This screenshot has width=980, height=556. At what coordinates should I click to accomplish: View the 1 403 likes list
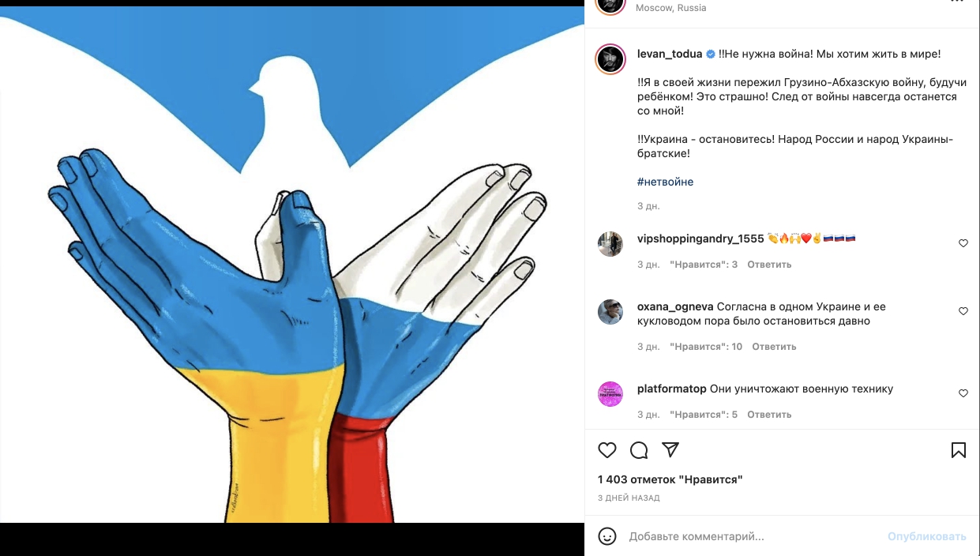pos(670,479)
